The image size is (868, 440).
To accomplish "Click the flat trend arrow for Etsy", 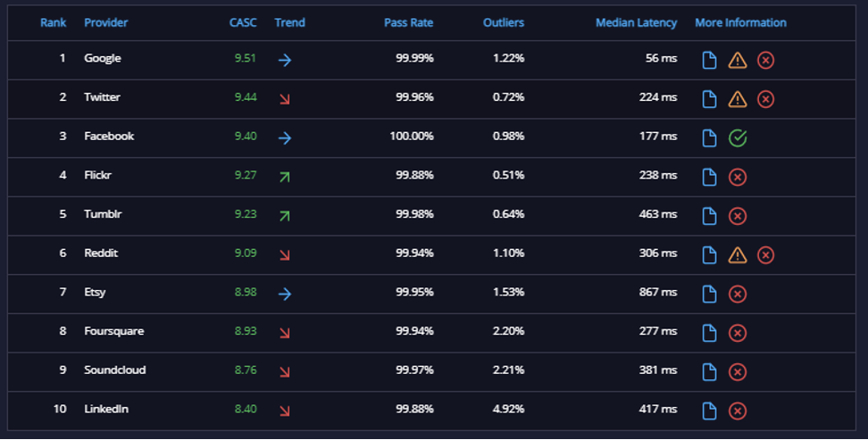I will click(285, 294).
